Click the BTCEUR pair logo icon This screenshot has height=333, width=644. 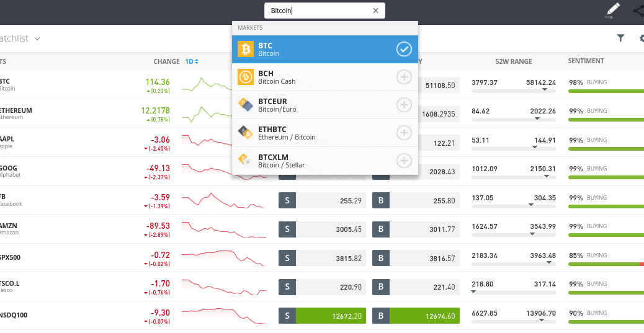(246, 105)
